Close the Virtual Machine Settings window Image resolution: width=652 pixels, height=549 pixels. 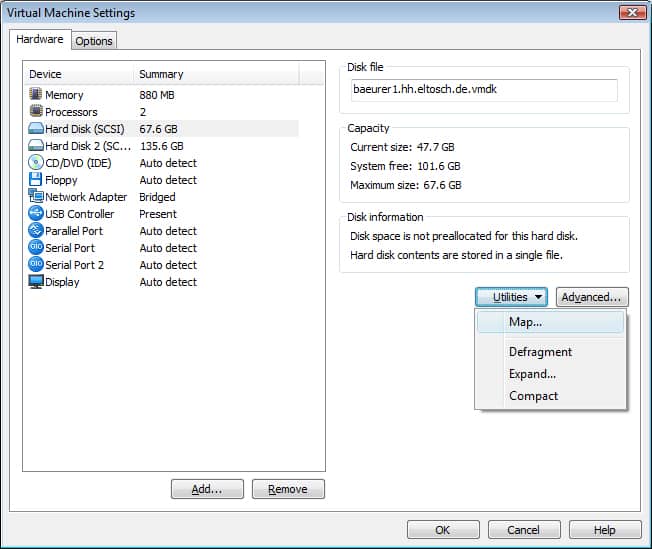point(632,12)
